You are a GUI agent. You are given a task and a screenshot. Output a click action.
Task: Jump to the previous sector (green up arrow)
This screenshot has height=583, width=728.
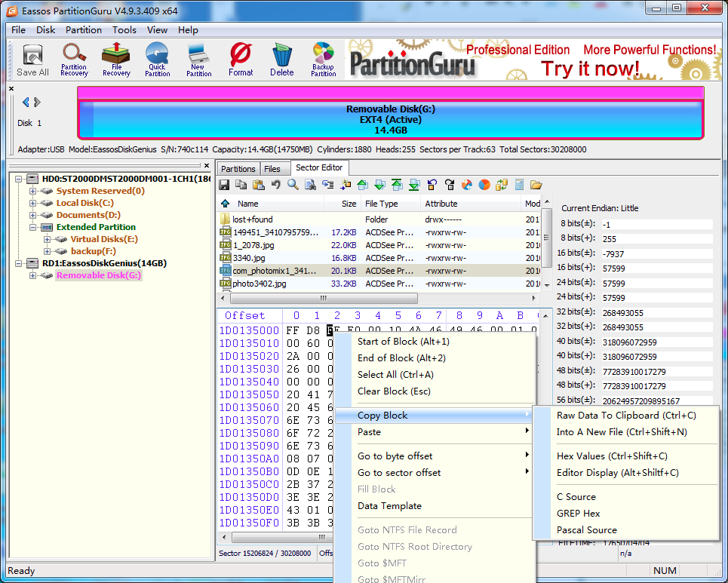click(363, 185)
